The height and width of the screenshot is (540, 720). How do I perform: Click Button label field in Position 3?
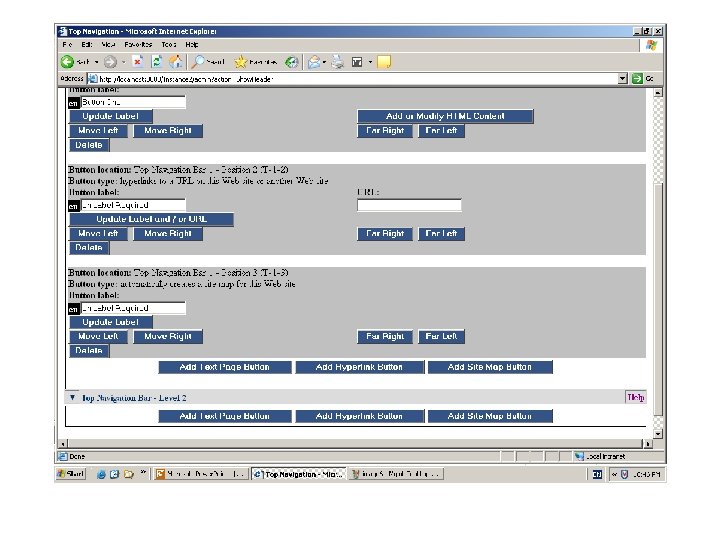(x=133, y=308)
